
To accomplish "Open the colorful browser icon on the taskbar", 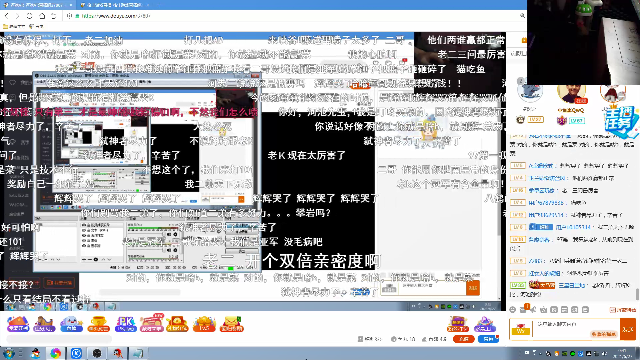I will point(56,353).
